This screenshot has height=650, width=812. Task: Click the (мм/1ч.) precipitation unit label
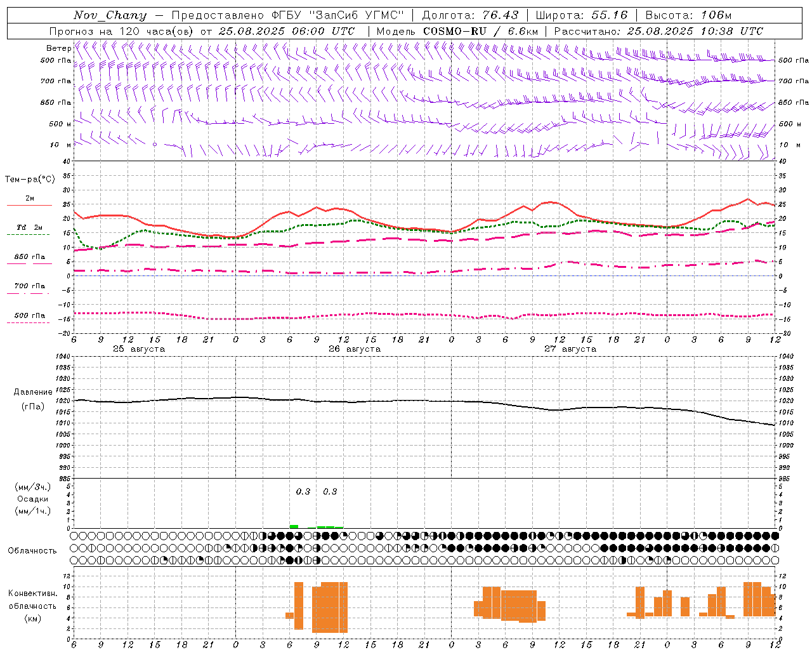[x=33, y=511]
